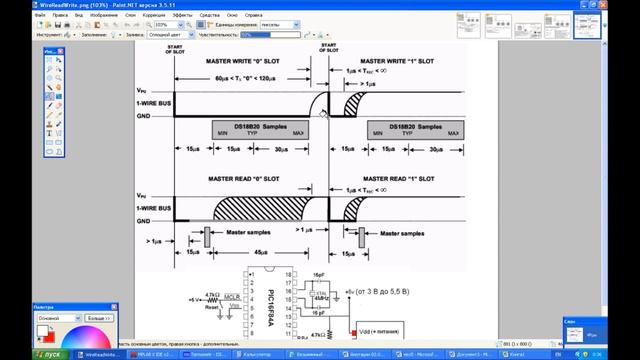640x360 pixels.
Task: Switch to MPLAB IDE taskbar button
Action: tap(152, 354)
